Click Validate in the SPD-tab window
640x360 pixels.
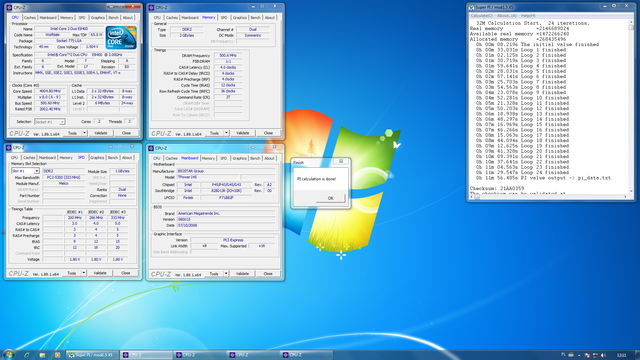pyautogui.click(x=100, y=273)
